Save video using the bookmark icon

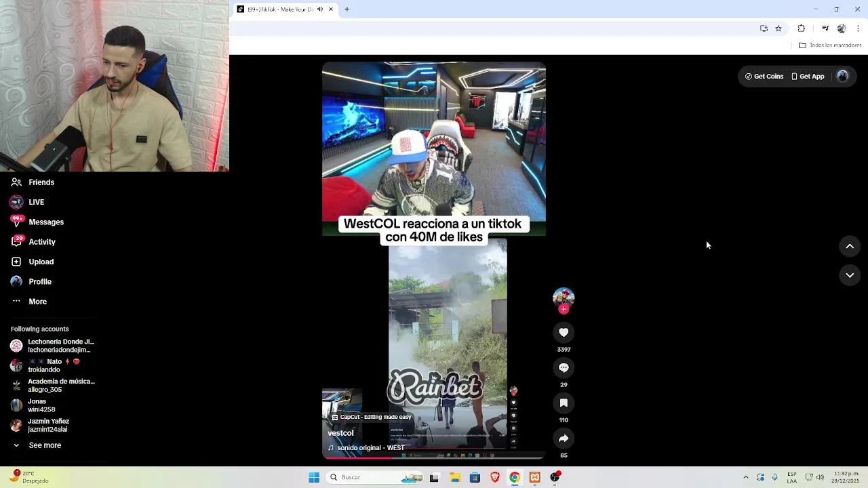[x=564, y=403]
